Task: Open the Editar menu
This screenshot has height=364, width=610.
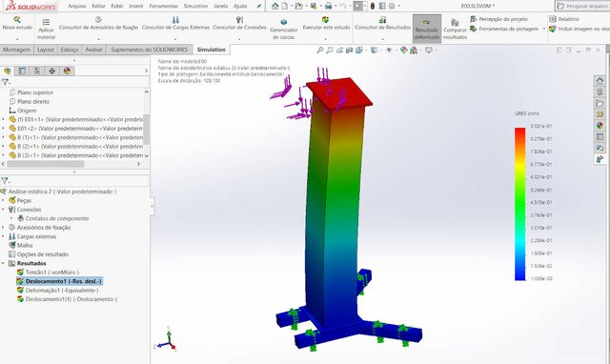Action: [x=98, y=6]
